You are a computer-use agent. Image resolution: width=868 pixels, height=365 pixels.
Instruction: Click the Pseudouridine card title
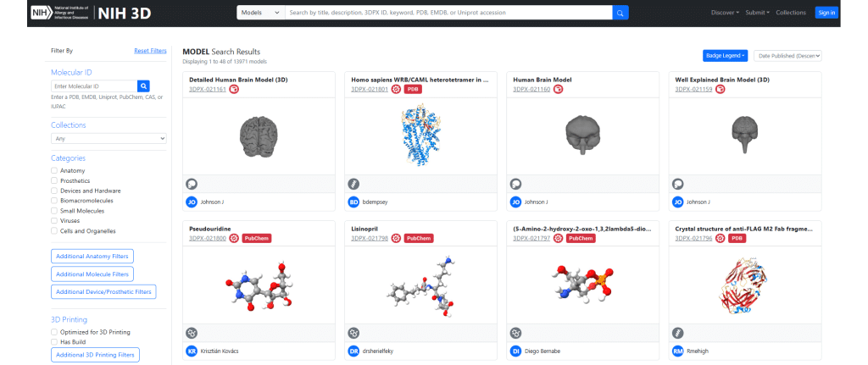(210, 229)
